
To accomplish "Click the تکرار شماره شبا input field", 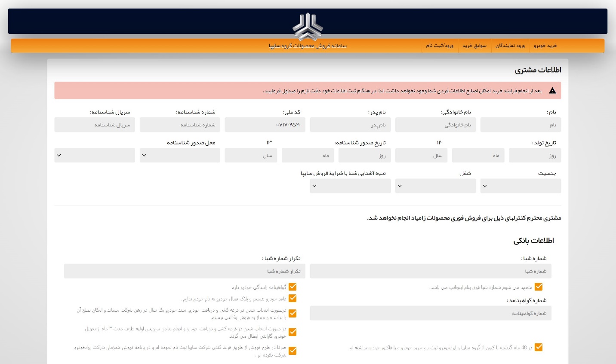I will [185, 271].
